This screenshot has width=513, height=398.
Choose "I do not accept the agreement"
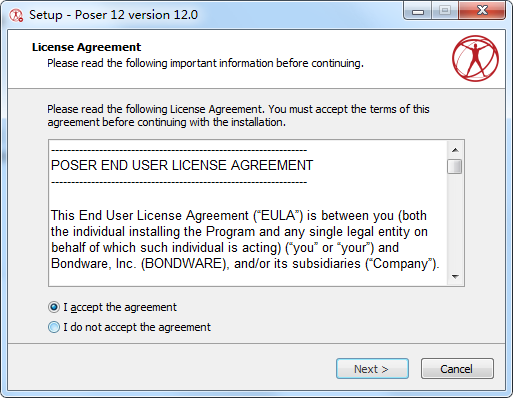click(x=129, y=327)
